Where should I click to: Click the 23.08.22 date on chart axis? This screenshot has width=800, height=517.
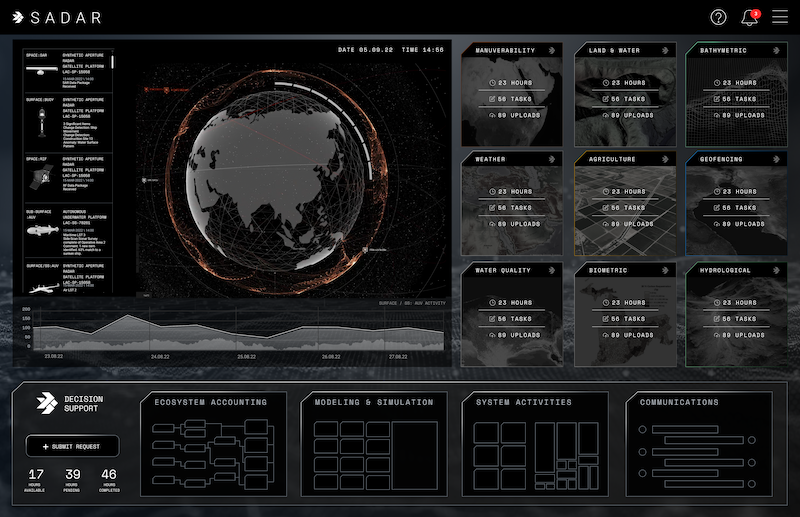click(x=54, y=356)
